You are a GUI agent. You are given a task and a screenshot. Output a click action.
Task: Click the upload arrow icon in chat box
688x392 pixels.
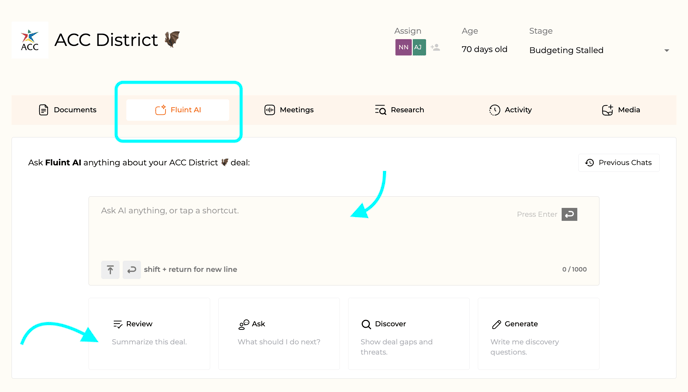110,270
